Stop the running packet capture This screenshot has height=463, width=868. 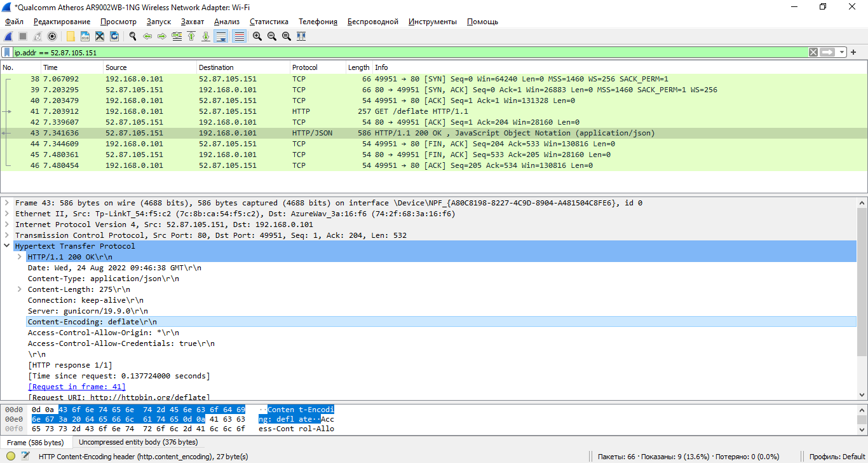(23, 36)
